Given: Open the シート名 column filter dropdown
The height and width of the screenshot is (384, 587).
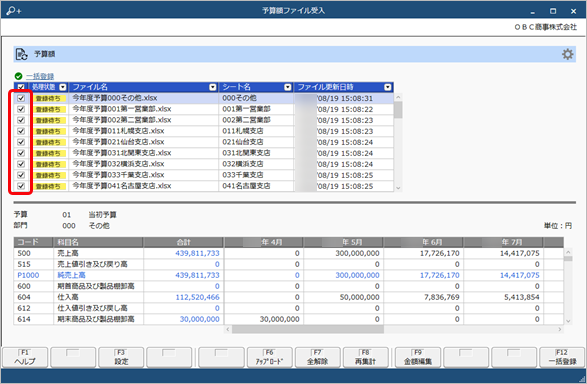Looking at the screenshot, I should coord(288,87).
